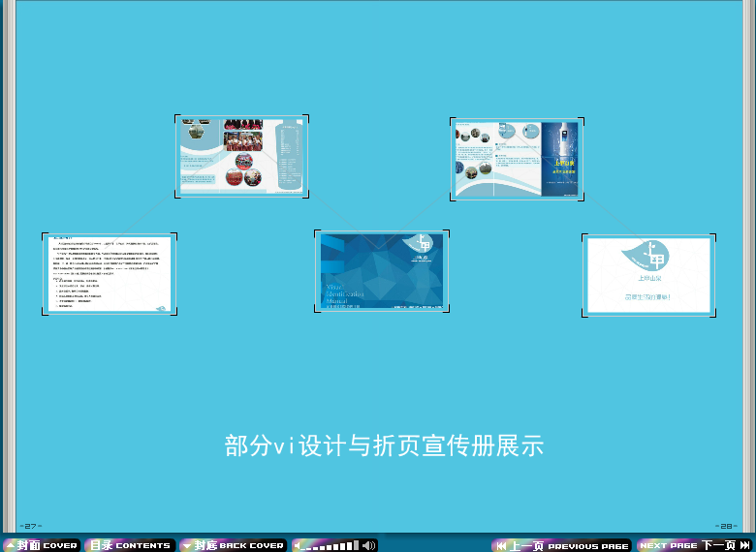The image size is (756, 552).
Task: Click the down-arrow icon on Back Cover button
Action: (186, 545)
